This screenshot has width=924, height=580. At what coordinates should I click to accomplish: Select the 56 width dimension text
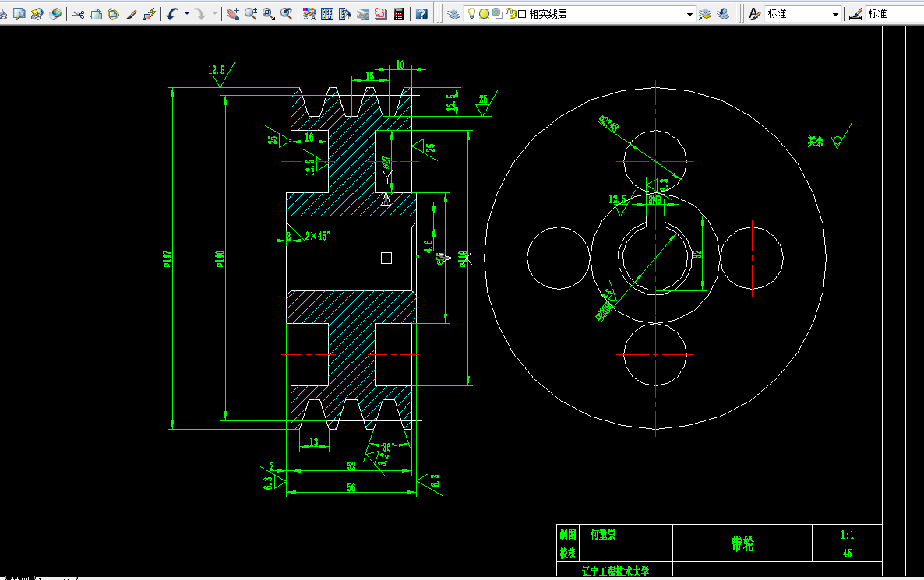point(351,487)
